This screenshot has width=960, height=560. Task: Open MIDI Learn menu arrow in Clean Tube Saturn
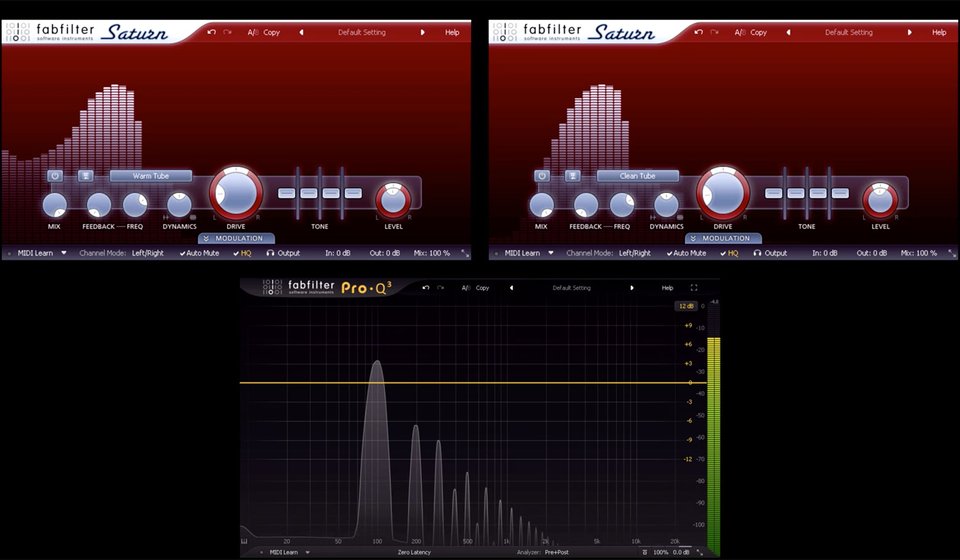pyautogui.click(x=550, y=253)
